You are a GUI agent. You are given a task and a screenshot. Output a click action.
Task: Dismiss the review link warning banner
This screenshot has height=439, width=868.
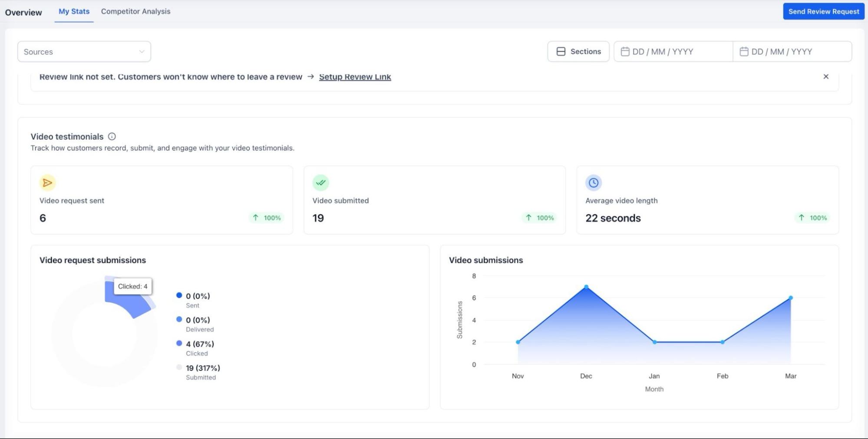coord(825,77)
